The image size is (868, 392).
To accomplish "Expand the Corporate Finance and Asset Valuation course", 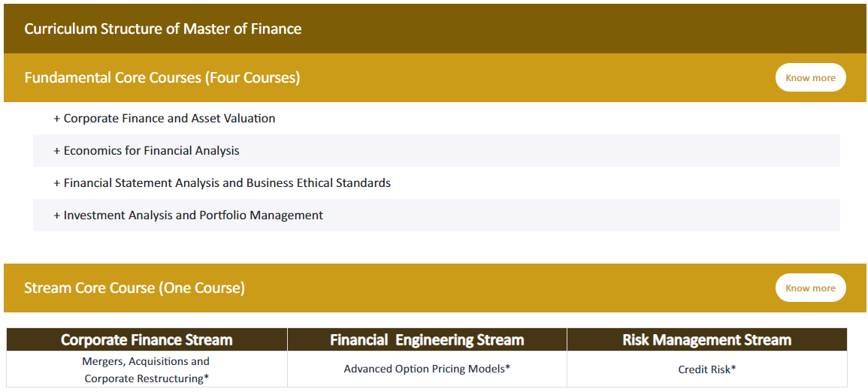I will click(x=436, y=119).
